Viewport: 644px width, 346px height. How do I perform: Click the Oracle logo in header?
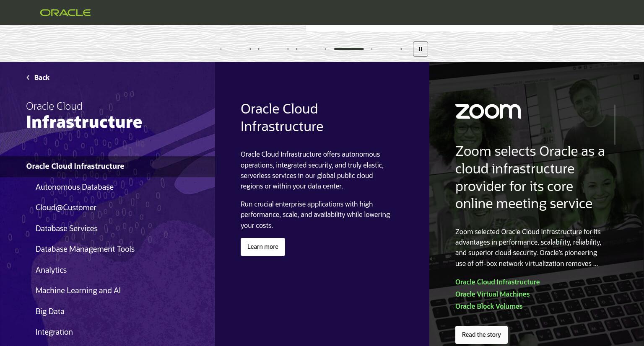[x=65, y=13]
